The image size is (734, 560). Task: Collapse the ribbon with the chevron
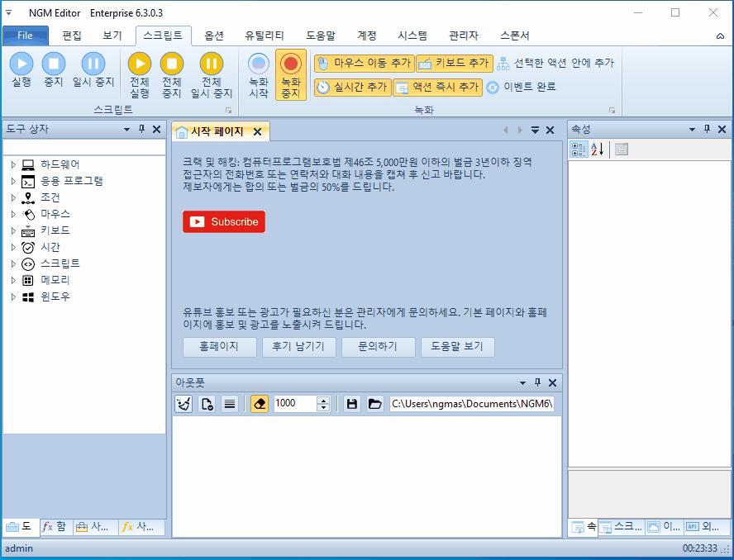click(x=720, y=36)
